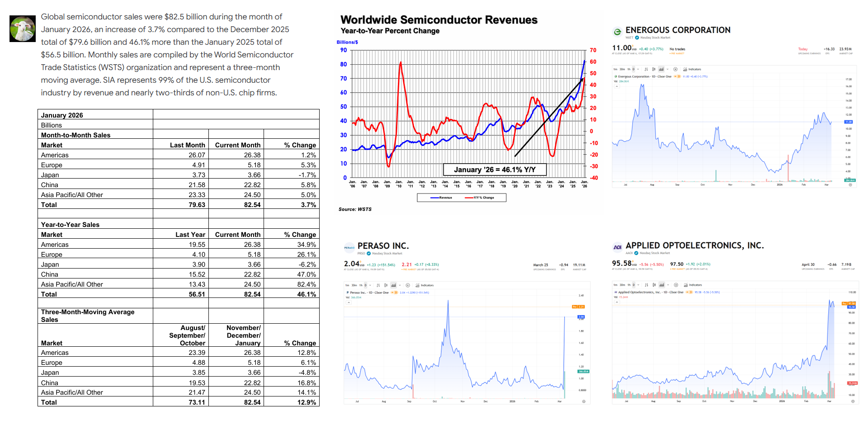
Task: Expand timeframe dropdown next to D in Energous chart
Action: click(638, 69)
